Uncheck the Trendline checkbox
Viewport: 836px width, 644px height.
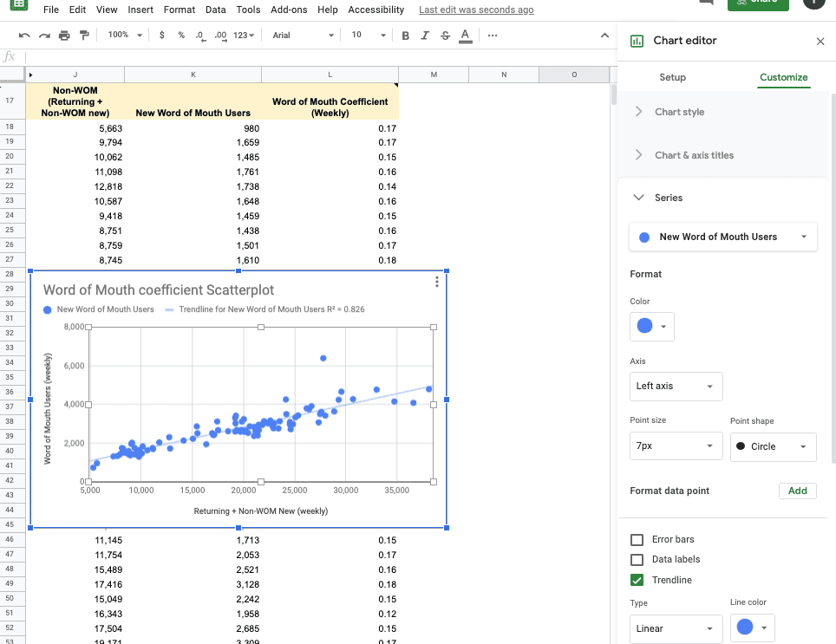[637, 580]
